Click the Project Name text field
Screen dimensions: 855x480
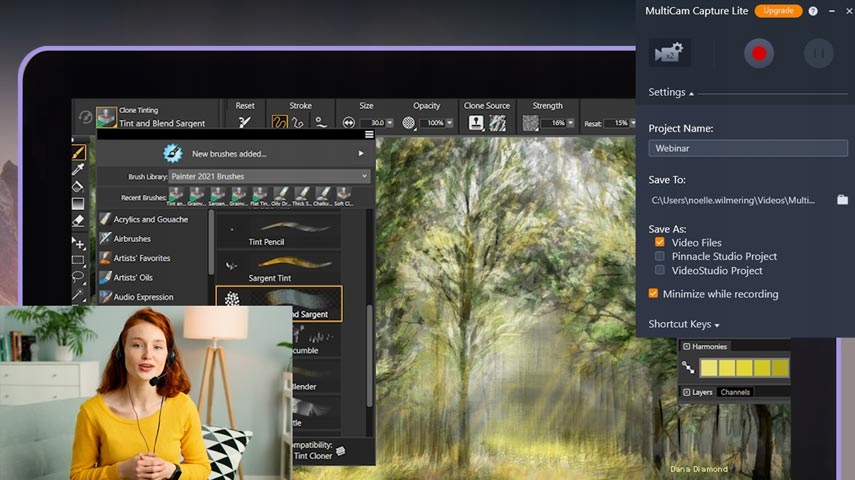[747, 148]
